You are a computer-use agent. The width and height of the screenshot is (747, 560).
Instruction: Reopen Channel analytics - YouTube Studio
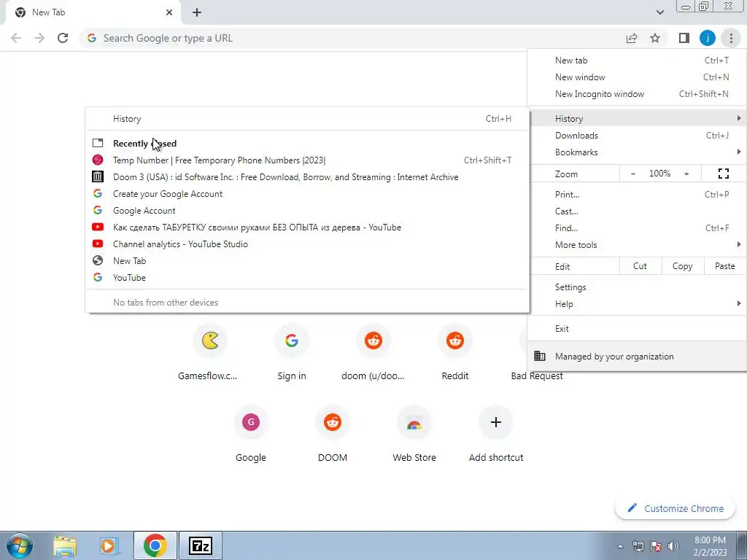pyautogui.click(x=307, y=244)
